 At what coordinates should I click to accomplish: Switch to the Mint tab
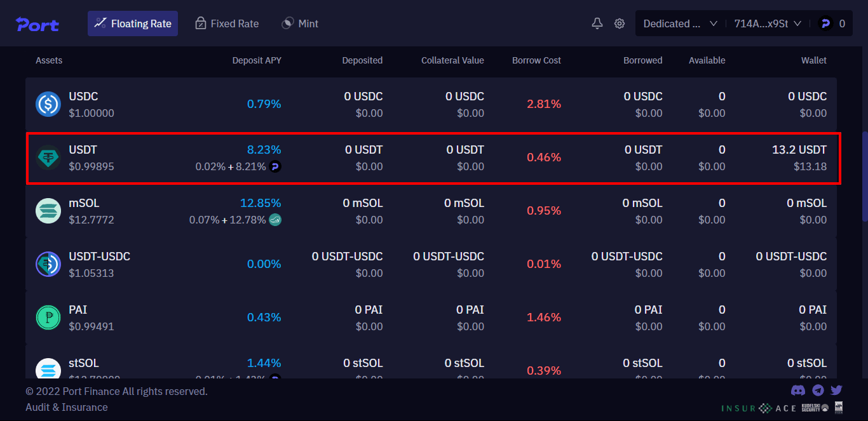(x=299, y=23)
